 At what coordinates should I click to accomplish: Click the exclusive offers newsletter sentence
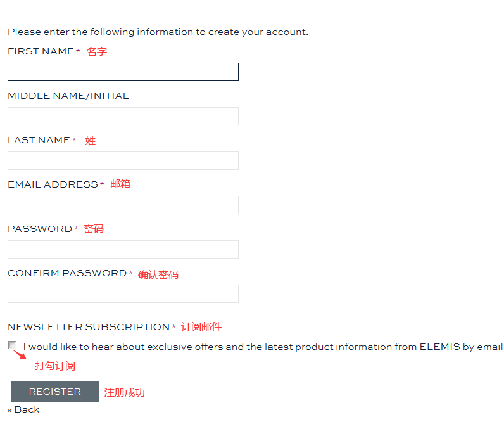[x=263, y=347]
